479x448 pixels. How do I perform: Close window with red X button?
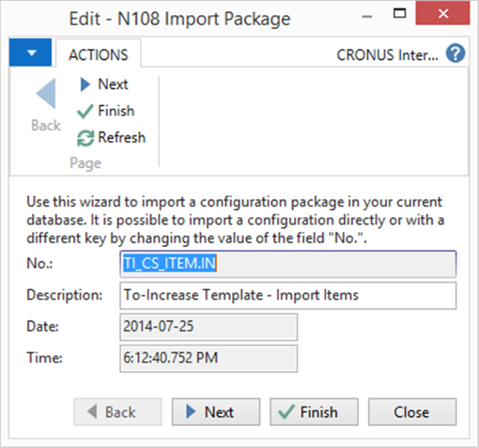click(443, 14)
